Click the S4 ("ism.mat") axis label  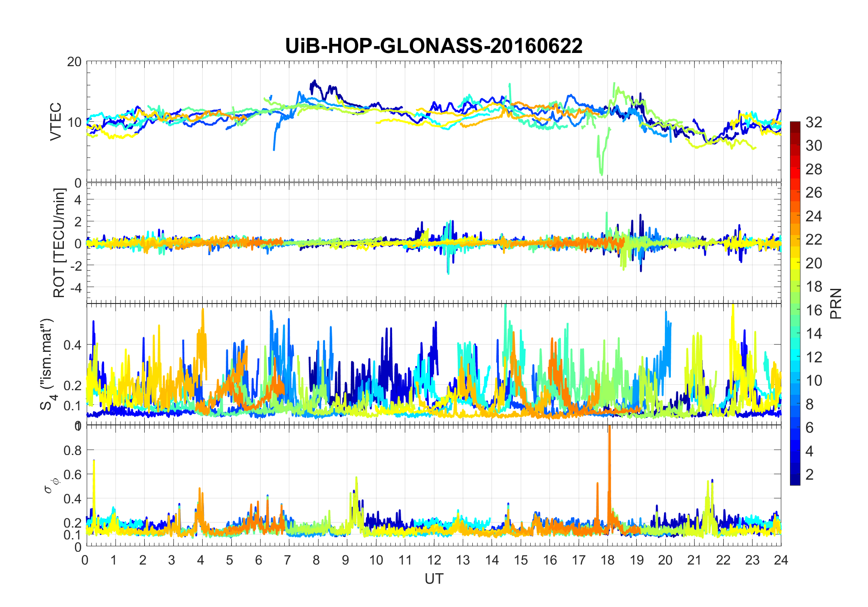click(47, 364)
